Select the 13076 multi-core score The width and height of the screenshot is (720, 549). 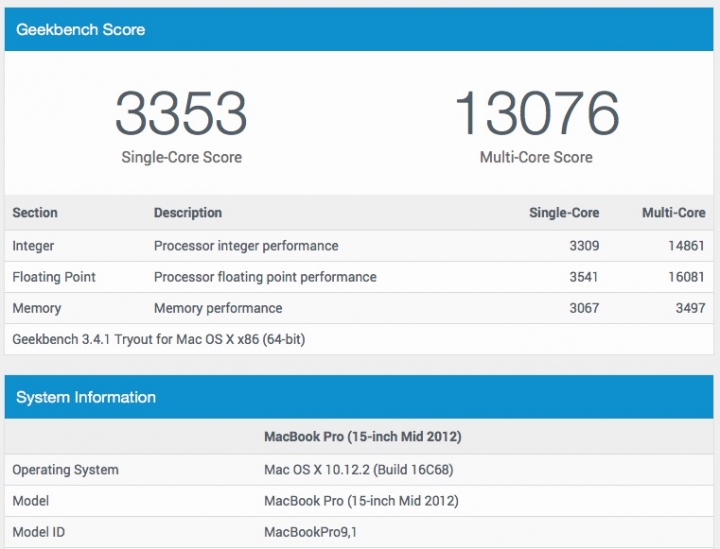[x=536, y=113]
